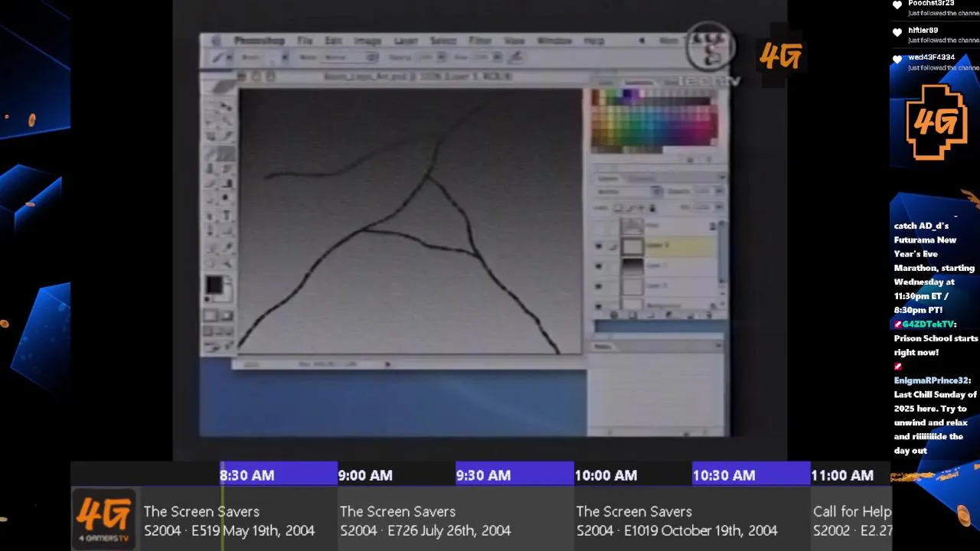
Task: Hide the highlighted Layer 3 with its eye
Action: [x=599, y=246]
